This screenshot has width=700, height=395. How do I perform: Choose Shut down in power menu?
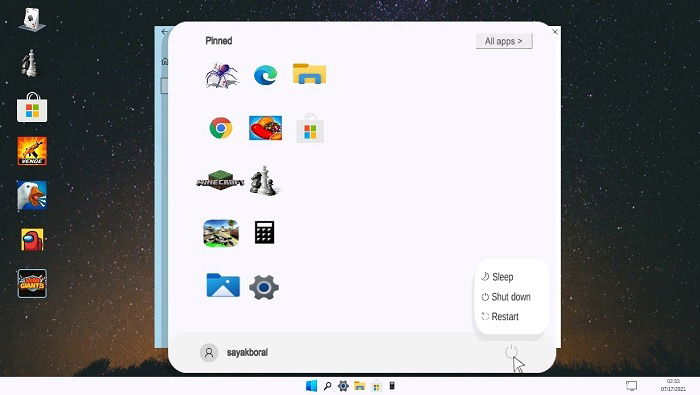coord(506,297)
